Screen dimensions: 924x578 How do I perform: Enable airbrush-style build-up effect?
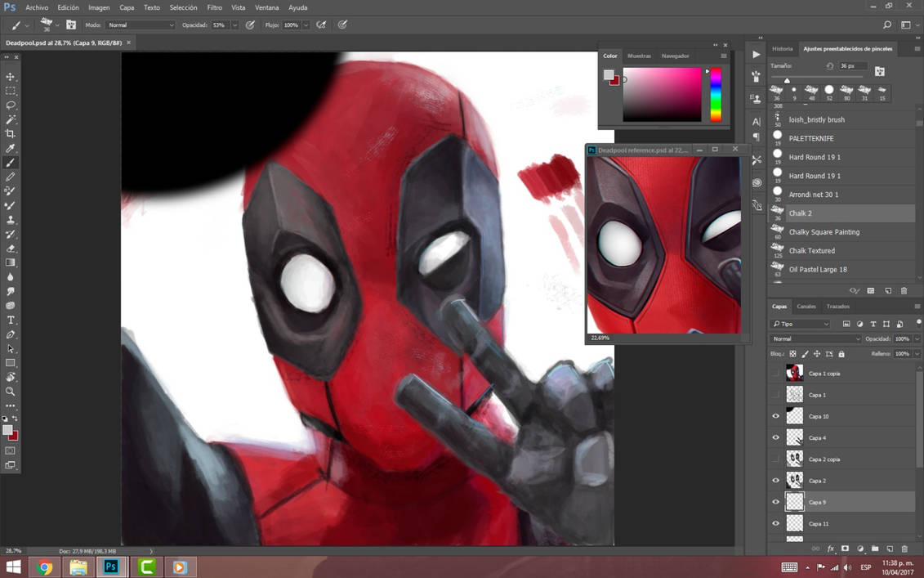321,25
